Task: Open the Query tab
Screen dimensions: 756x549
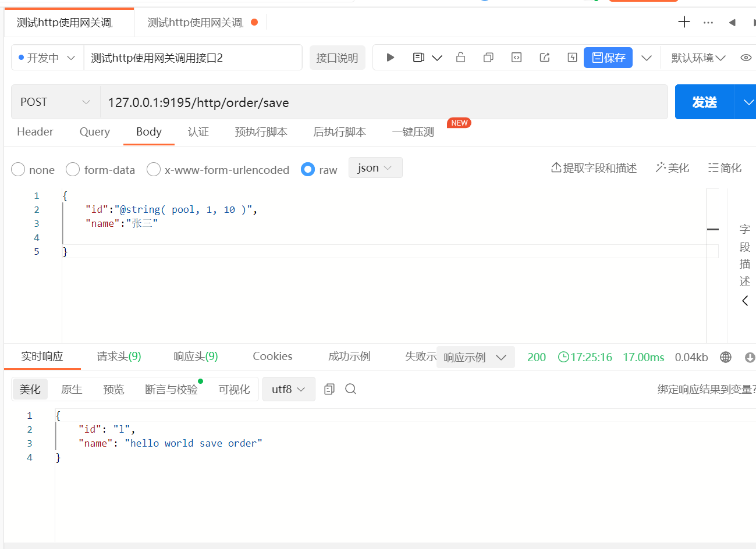Action: coord(94,132)
